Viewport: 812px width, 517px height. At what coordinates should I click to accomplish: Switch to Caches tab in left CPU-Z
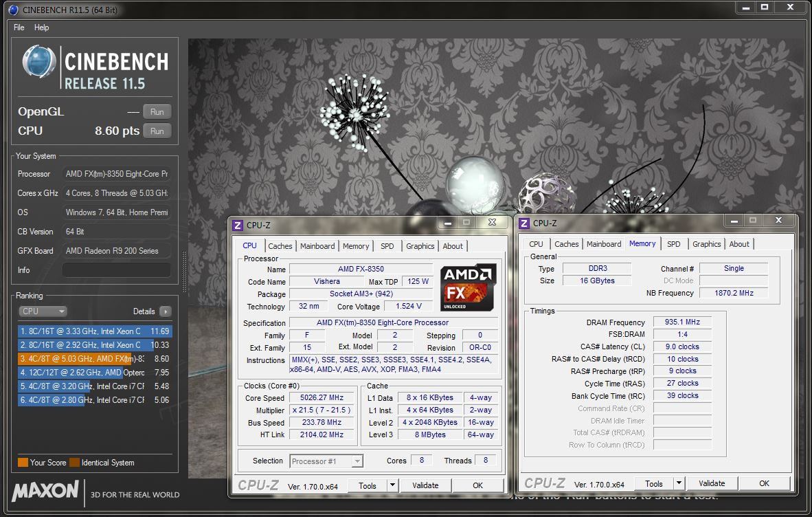(280, 246)
